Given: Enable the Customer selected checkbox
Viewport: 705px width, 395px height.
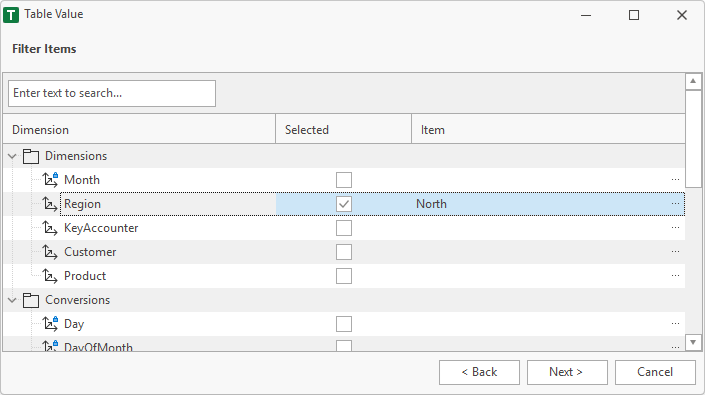Looking at the screenshot, I should click(x=344, y=252).
